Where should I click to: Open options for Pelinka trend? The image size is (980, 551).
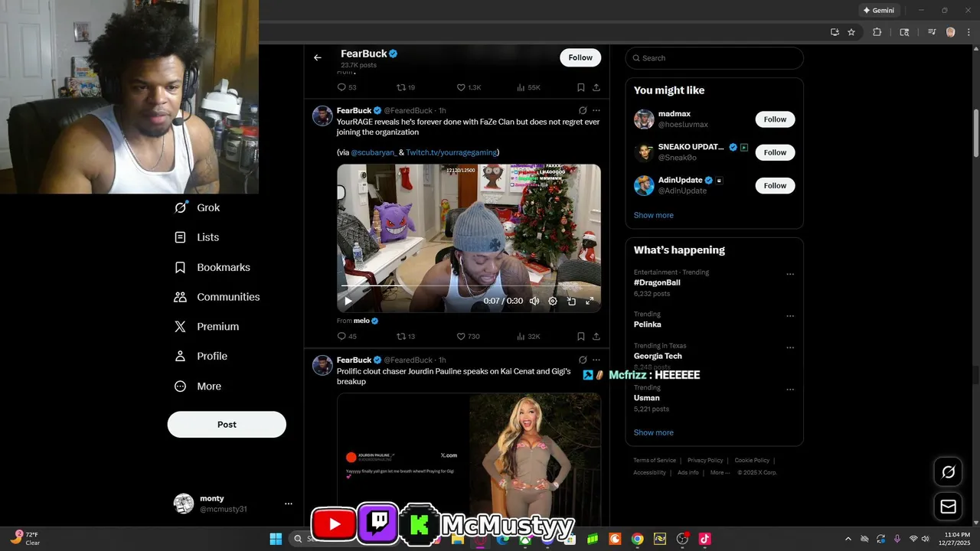click(790, 316)
